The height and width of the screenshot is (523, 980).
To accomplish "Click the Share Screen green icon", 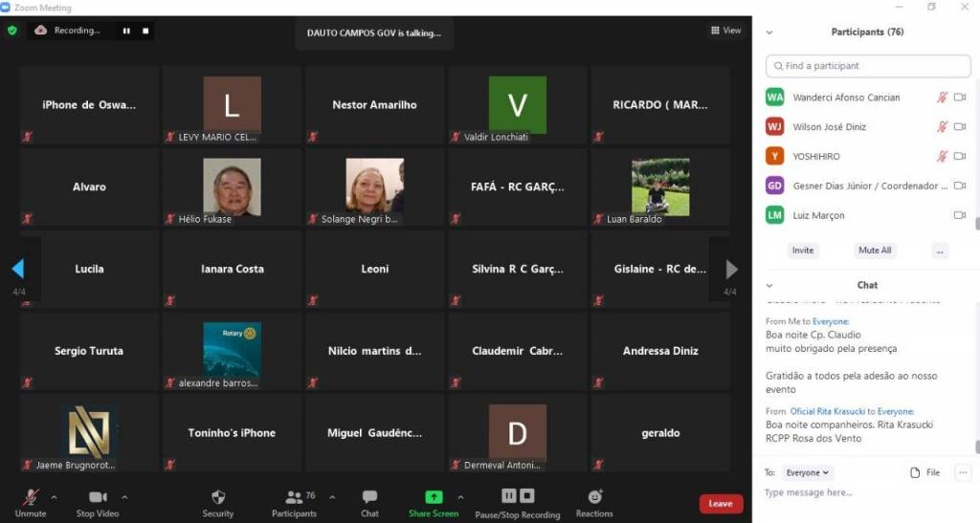I will 434,497.
